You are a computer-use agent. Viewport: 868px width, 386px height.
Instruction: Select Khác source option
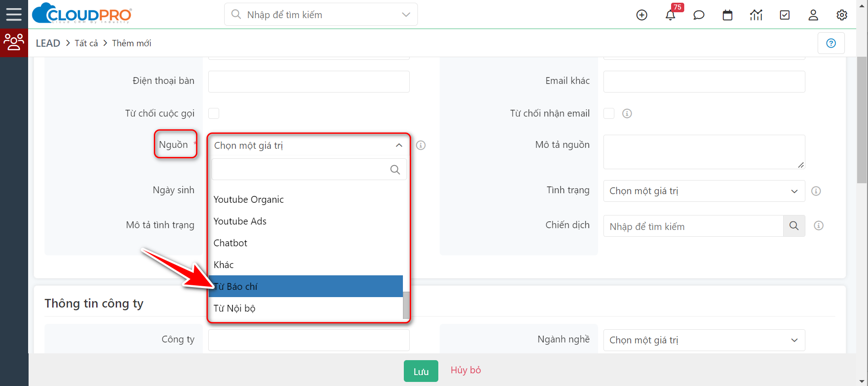point(306,265)
